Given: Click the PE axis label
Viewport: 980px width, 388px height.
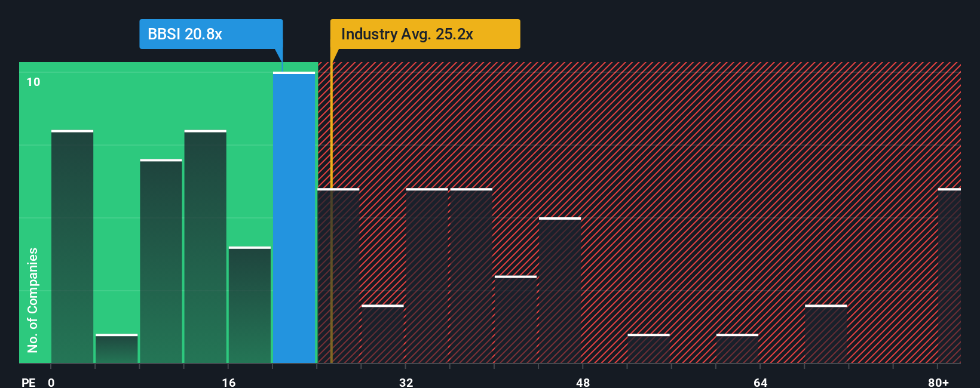Looking at the screenshot, I should tap(28, 382).
